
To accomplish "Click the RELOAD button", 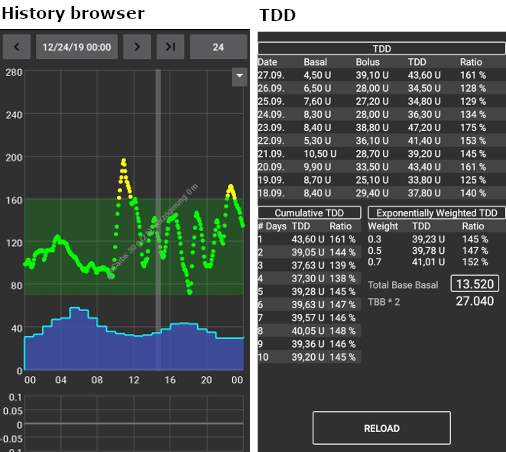I will point(382,428).
